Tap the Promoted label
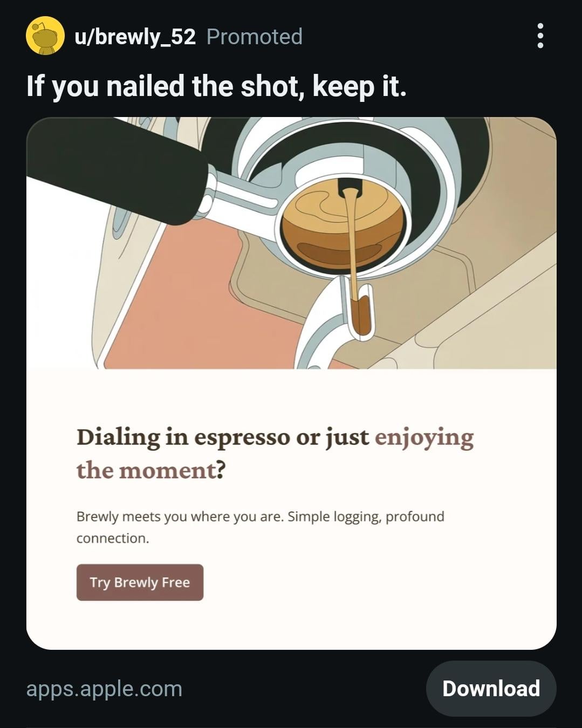The height and width of the screenshot is (728, 582). 255,37
